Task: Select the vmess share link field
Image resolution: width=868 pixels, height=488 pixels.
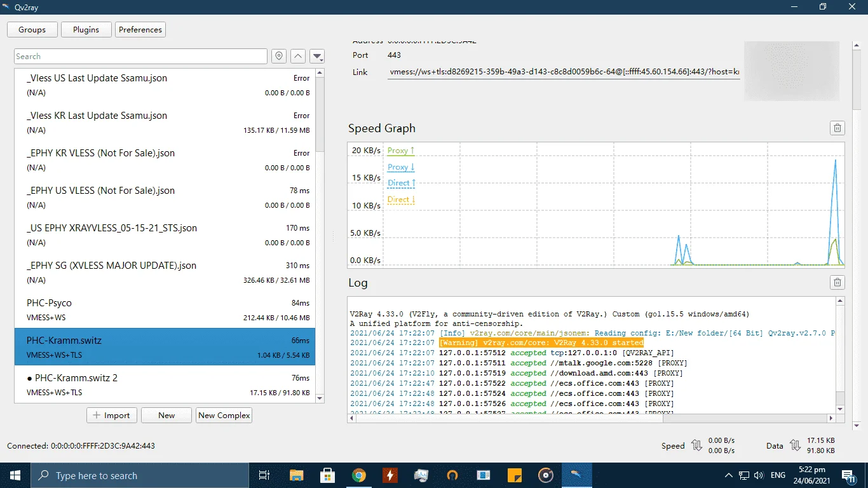Action: 564,72
